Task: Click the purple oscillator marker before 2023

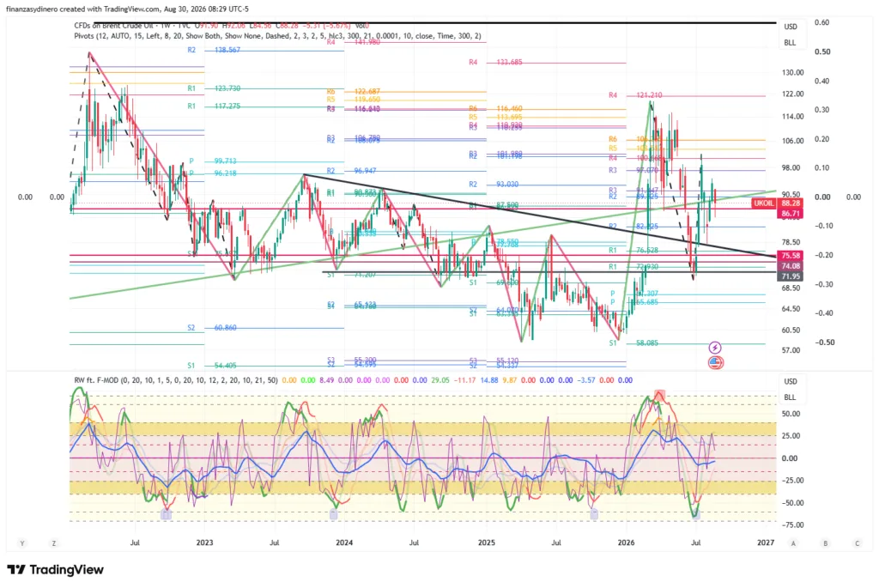Action: tap(166, 513)
